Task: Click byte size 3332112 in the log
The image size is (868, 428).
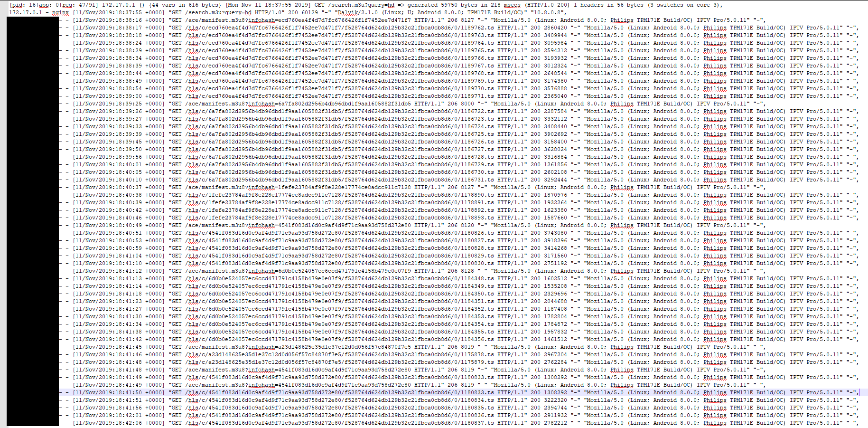Action: click(555, 119)
